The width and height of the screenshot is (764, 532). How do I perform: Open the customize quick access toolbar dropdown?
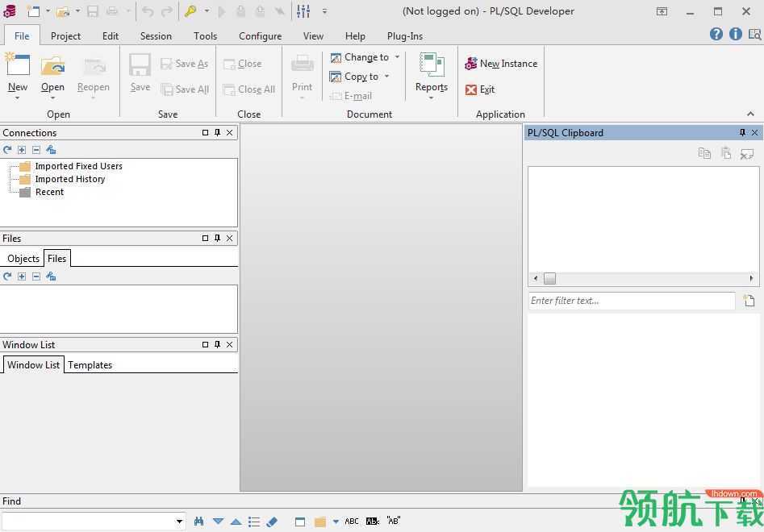point(324,10)
